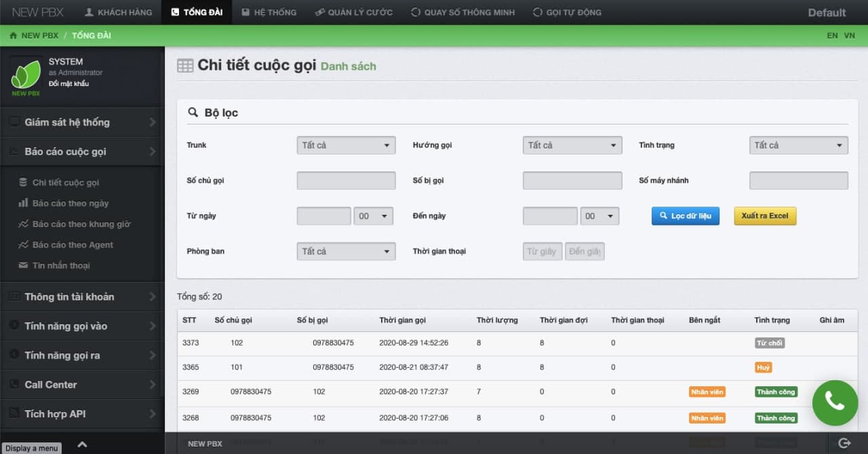868x454 pixels.
Task: Switch language to EN
Action: [x=832, y=35]
